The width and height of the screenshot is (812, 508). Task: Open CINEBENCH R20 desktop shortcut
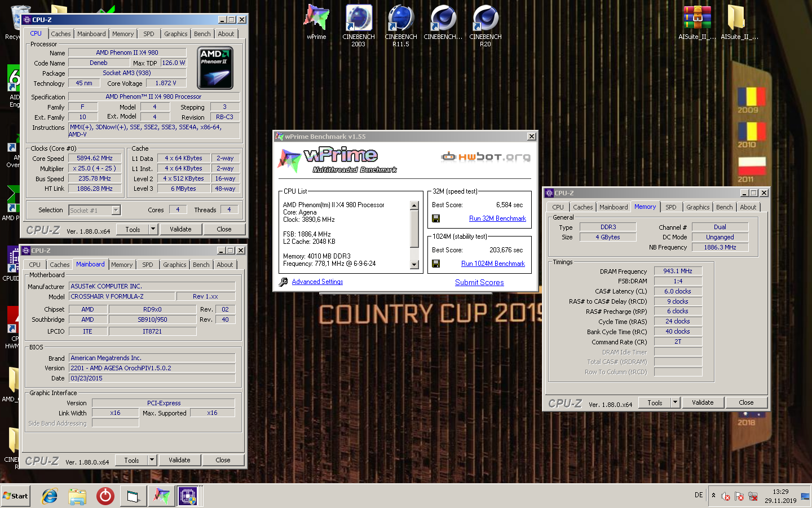pyautogui.click(x=486, y=25)
